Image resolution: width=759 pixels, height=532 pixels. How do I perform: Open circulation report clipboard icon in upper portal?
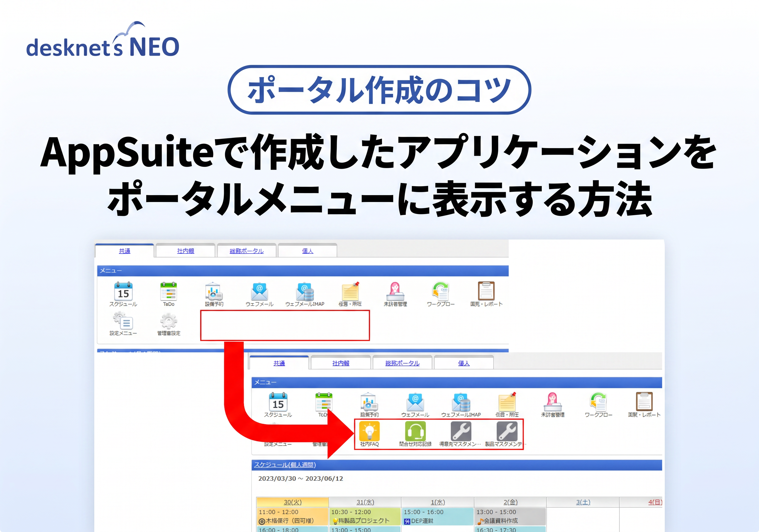486,291
